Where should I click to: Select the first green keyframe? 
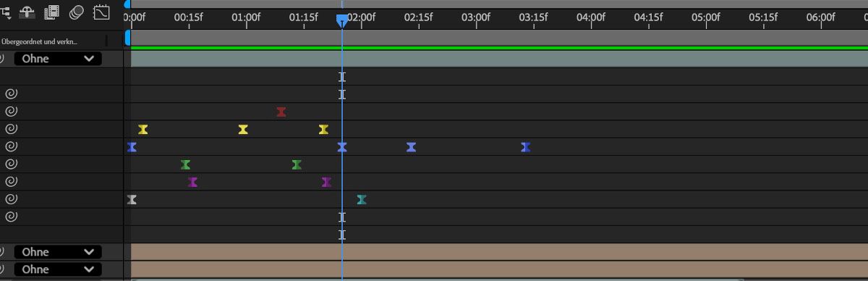pyautogui.click(x=185, y=164)
